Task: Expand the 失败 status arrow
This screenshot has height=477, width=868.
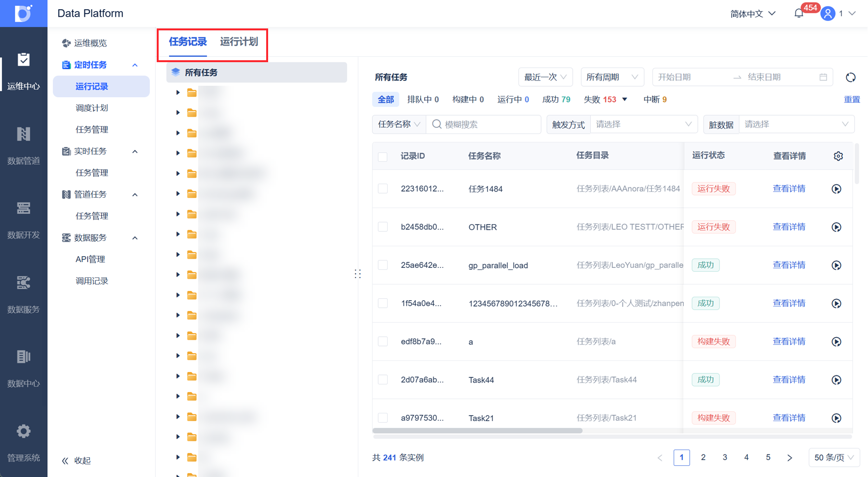Action: (x=624, y=99)
